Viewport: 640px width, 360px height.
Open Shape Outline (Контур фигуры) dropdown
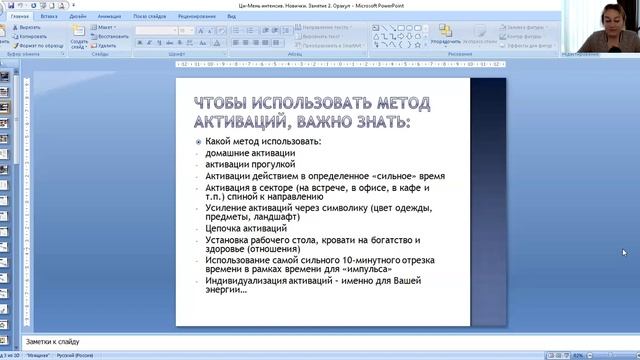pyautogui.click(x=522, y=36)
